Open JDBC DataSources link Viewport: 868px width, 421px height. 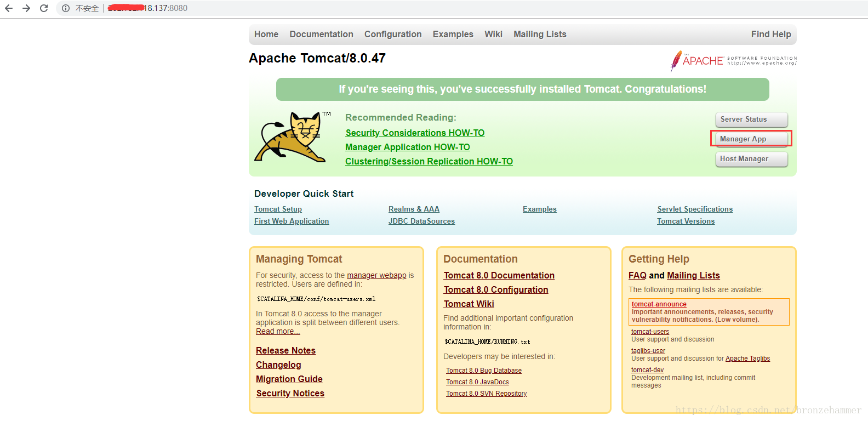[x=421, y=221]
